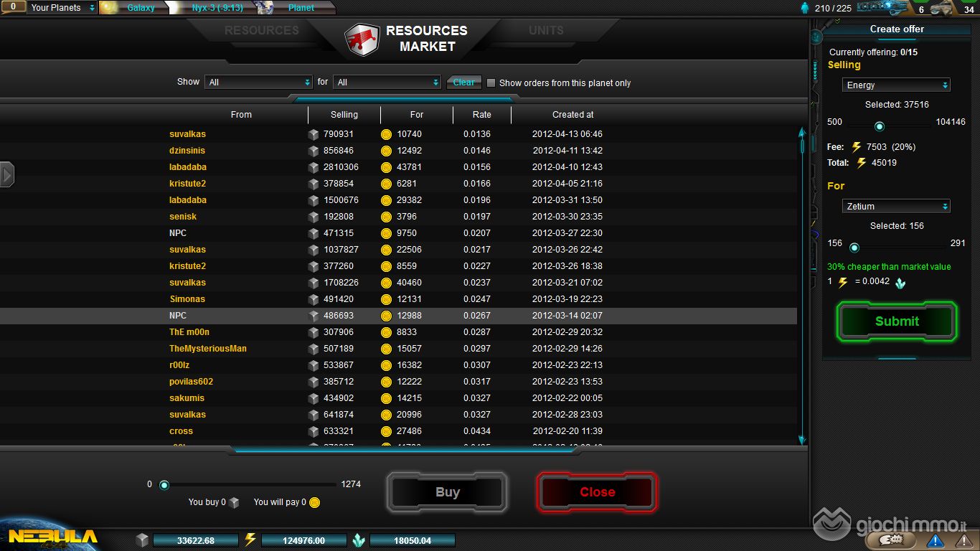The height and width of the screenshot is (551, 980).
Task: Click the zetium crystal icon in bottom bar
Action: 359,540
